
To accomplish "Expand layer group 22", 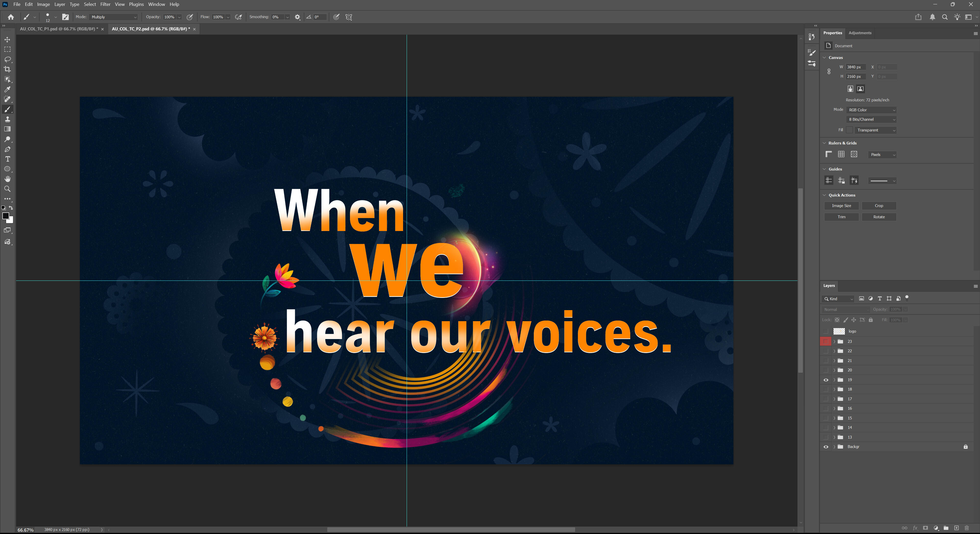I will point(834,351).
